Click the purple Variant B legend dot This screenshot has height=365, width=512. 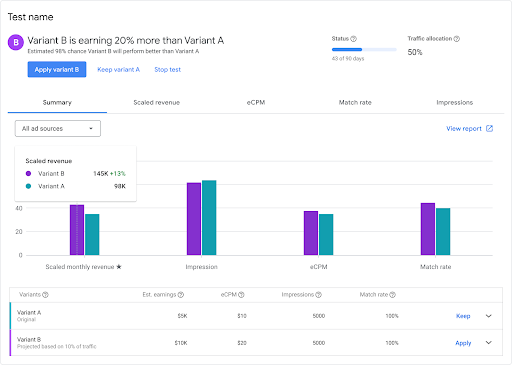(x=28, y=174)
